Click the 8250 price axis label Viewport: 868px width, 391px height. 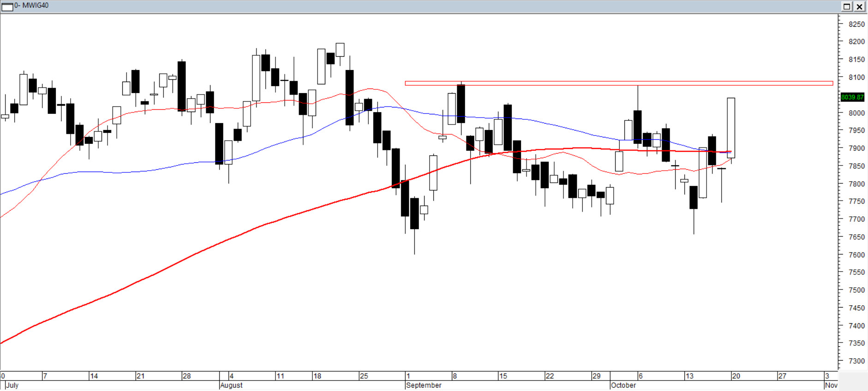(x=856, y=24)
